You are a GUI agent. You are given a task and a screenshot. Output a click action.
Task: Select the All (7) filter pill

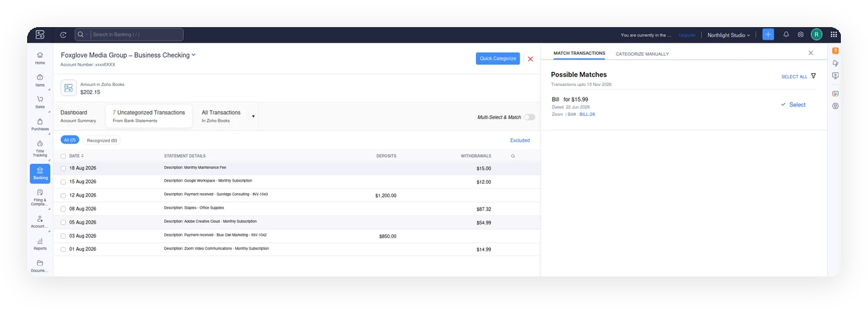70,140
